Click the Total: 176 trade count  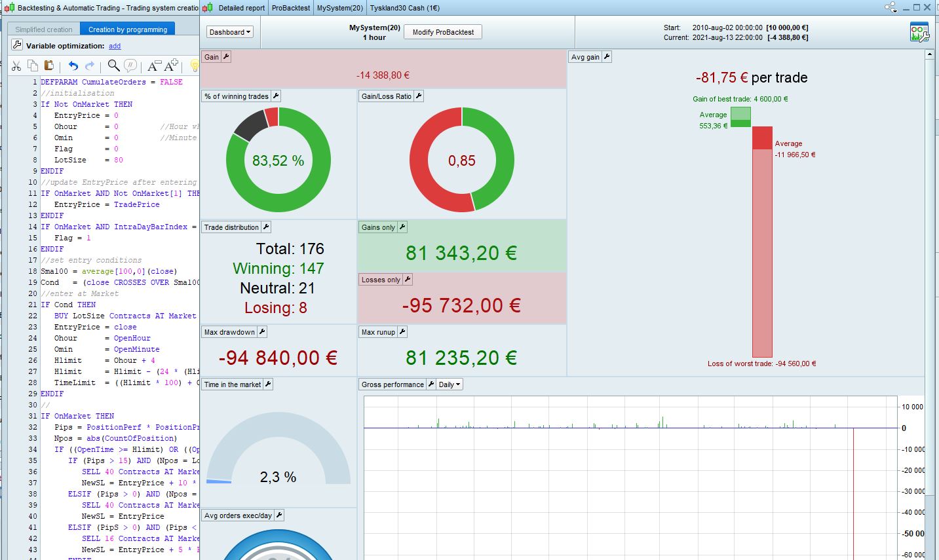coord(290,249)
